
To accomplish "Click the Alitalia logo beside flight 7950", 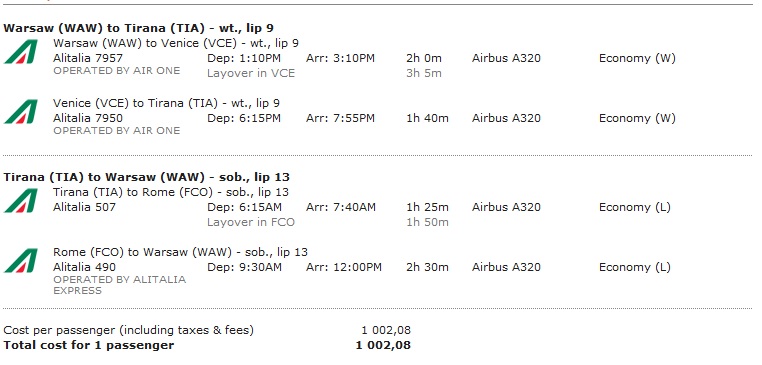I will point(21,112).
